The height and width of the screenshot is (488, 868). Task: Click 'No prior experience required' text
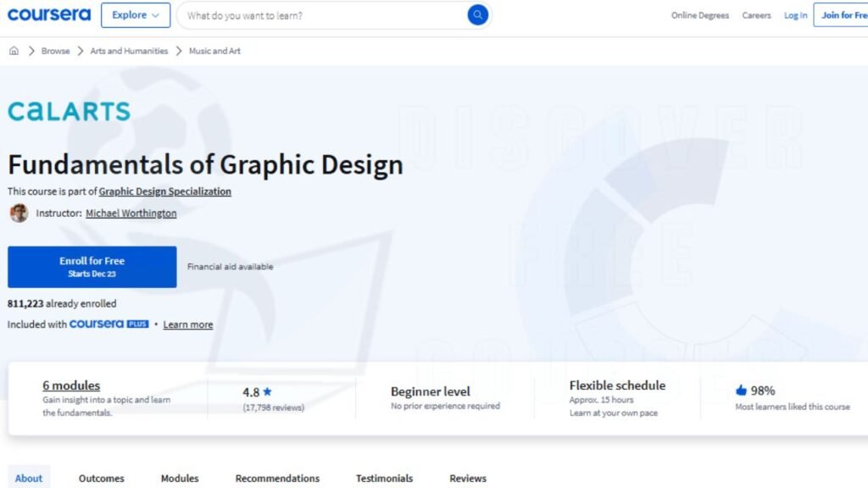pos(445,406)
